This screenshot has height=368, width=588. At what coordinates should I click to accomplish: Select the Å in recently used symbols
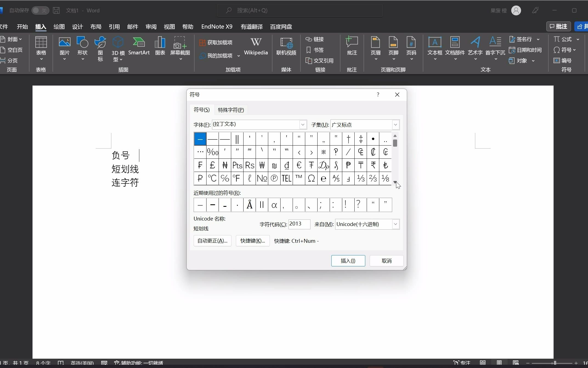pos(249,205)
